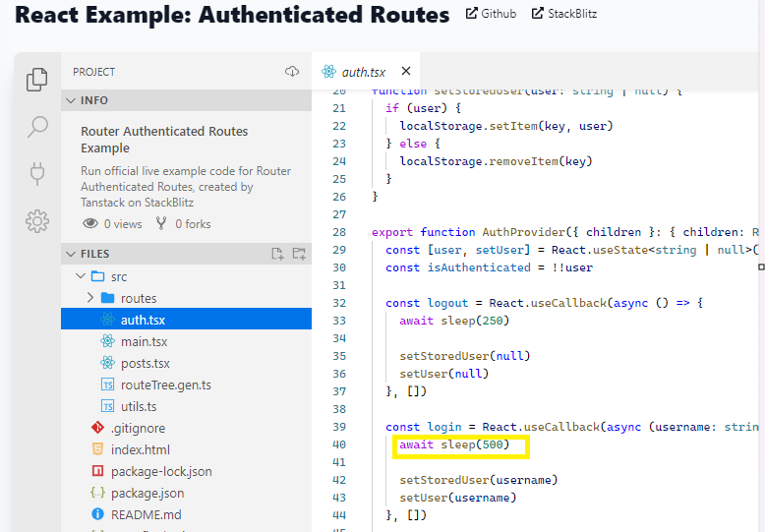Image resolution: width=765 pixels, height=532 pixels.
Task: Open package-lock.json file
Action: 161,471
